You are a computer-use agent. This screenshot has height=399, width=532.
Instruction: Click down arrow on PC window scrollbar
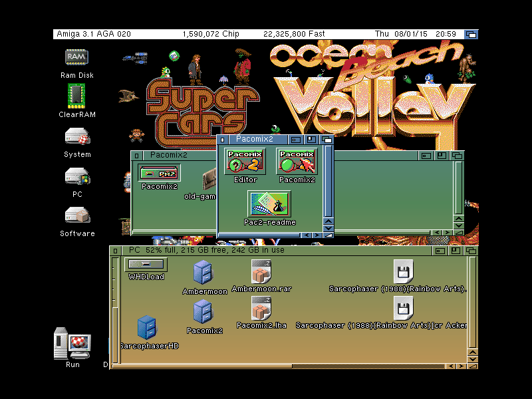[473, 359]
